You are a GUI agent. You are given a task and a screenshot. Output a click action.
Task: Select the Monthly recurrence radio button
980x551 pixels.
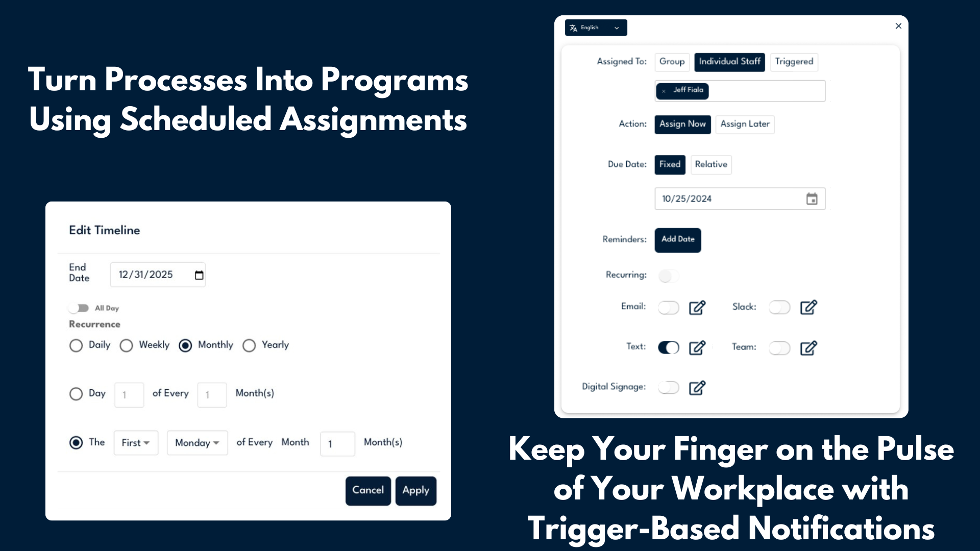pos(186,344)
